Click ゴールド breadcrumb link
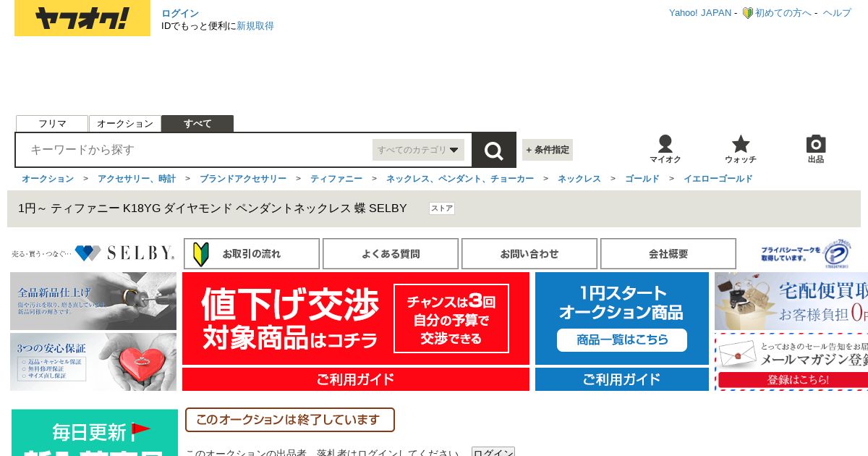Screen dimensions: 868x456 click(x=642, y=179)
